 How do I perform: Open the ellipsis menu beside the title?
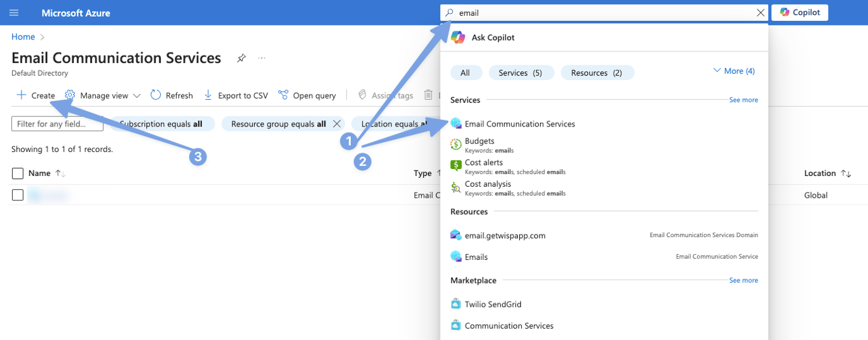click(x=262, y=58)
